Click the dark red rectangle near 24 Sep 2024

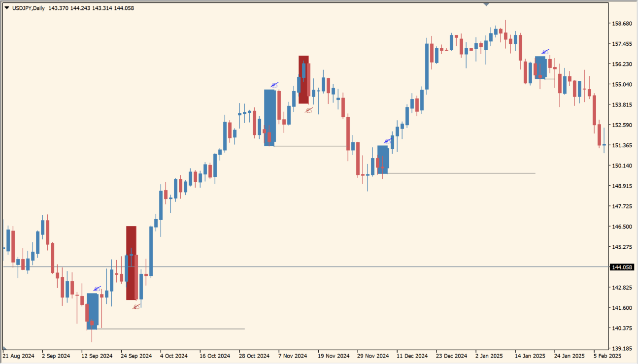[x=131, y=263]
